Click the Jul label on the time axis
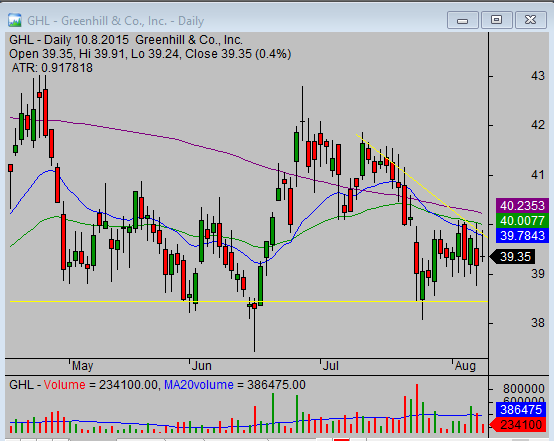 point(331,366)
